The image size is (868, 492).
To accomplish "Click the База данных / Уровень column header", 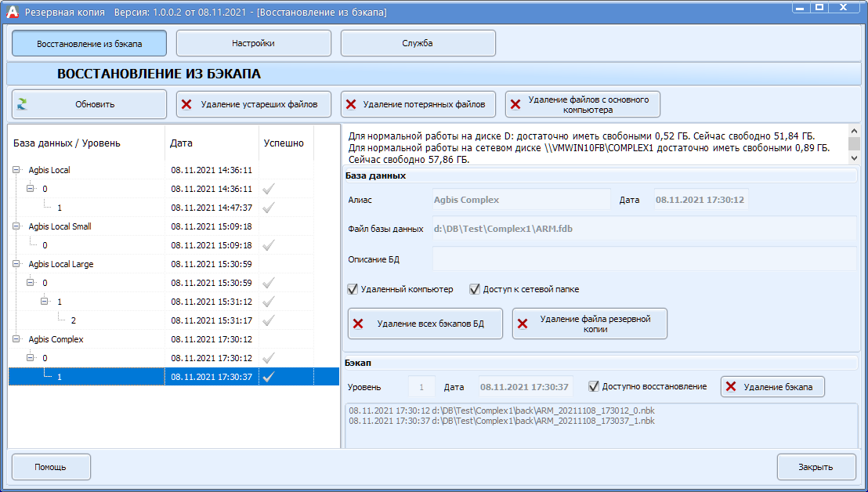I will click(x=87, y=143).
